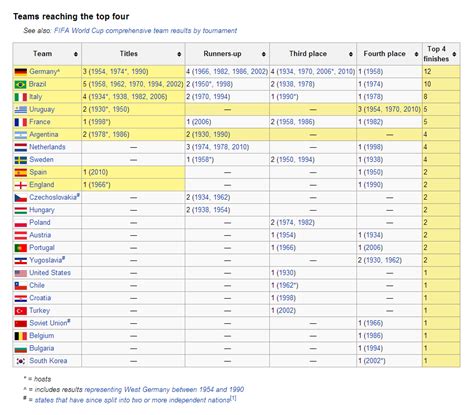This screenshot has width=474, height=415.
Task: Click Uruguay's fourth place cell '3 (1954, 1970, 2010)'
Action: 389,109
